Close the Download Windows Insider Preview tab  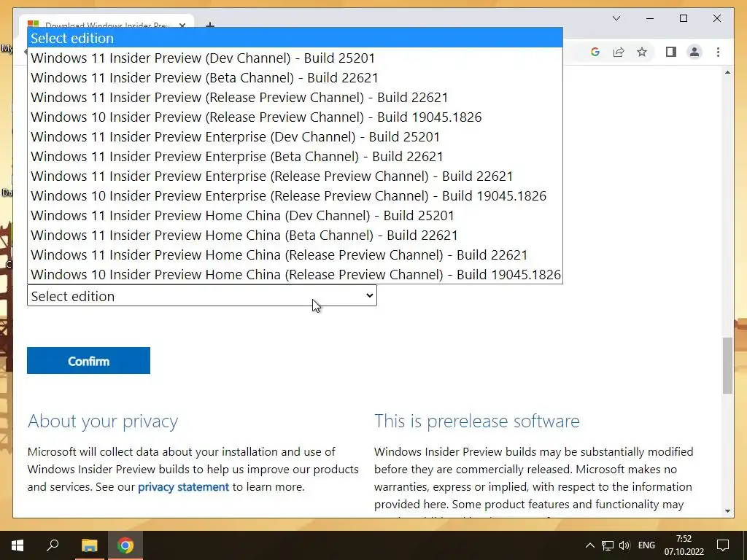182,26
